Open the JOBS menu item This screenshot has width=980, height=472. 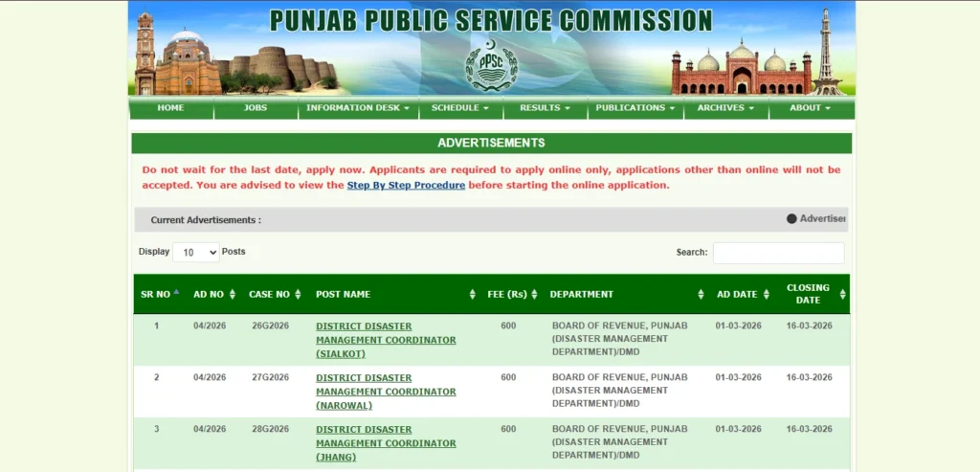pos(256,107)
